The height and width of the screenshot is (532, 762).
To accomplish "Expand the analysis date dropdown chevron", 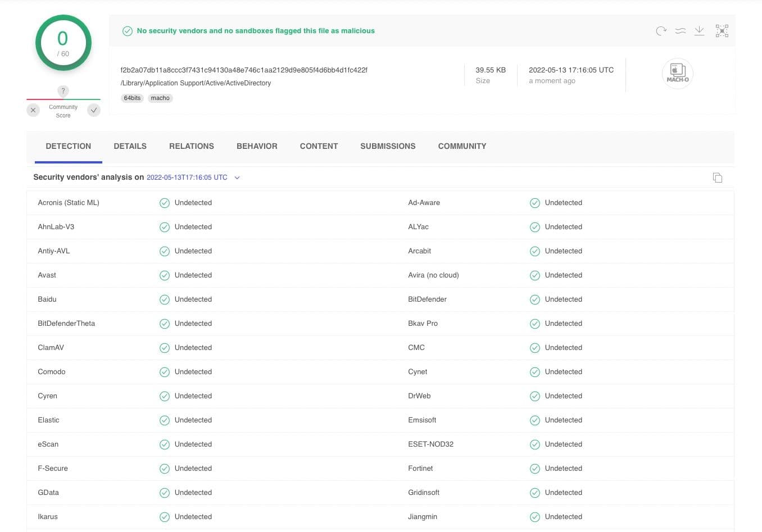I will click(x=237, y=178).
